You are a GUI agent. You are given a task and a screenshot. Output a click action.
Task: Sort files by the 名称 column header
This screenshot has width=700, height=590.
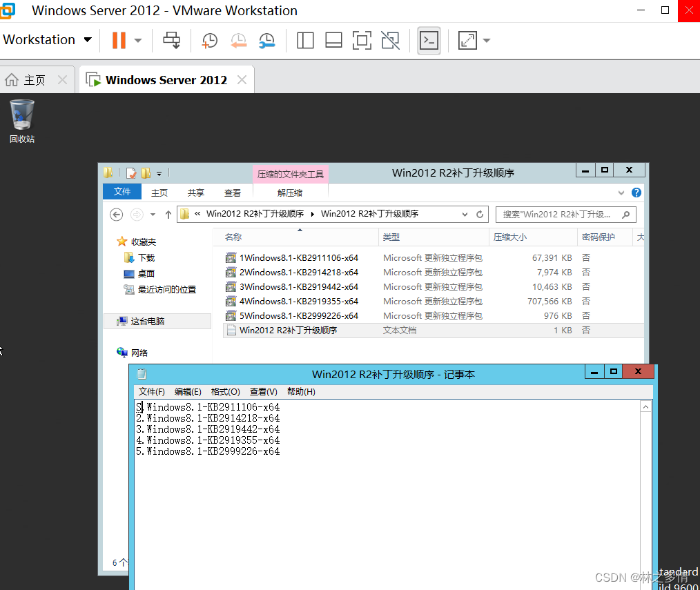(x=296, y=237)
